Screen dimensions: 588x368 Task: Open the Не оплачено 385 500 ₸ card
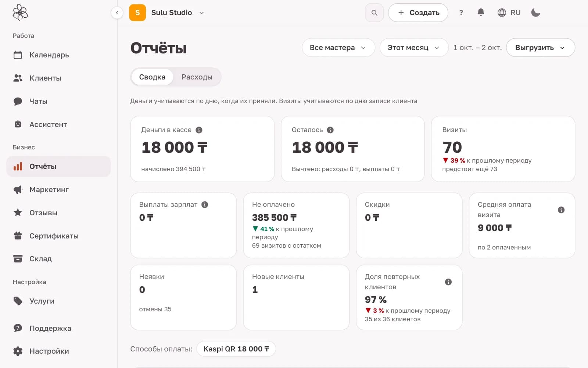click(296, 225)
